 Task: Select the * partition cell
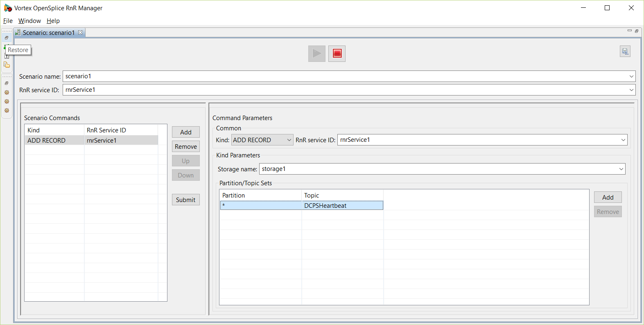pyautogui.click(x=261, y=205)
